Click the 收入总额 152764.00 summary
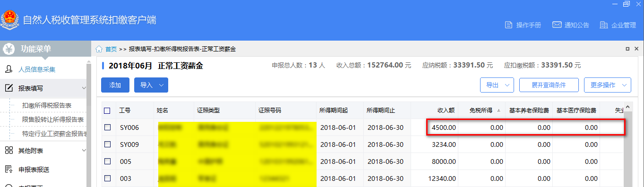The image size is (644, 187). 374,65
